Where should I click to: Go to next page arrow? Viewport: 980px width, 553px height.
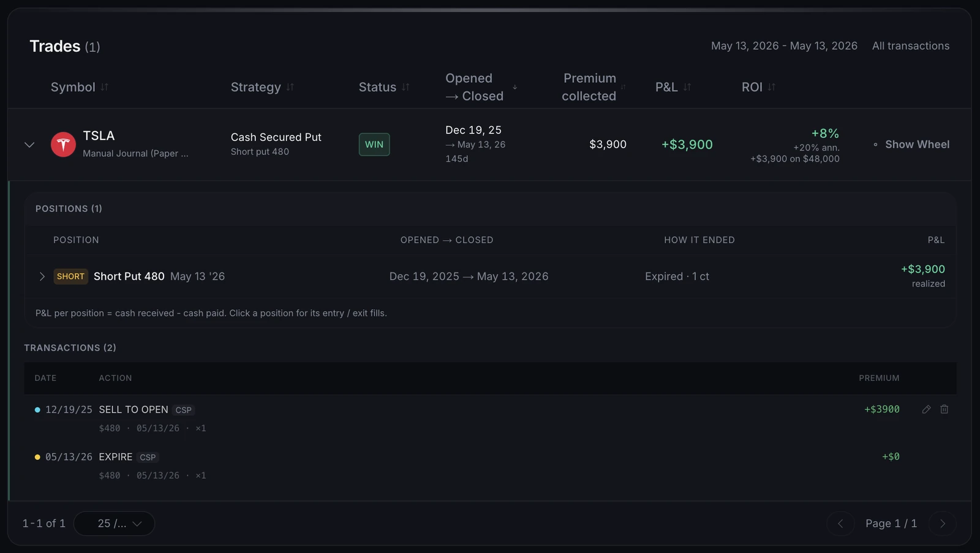943,524
